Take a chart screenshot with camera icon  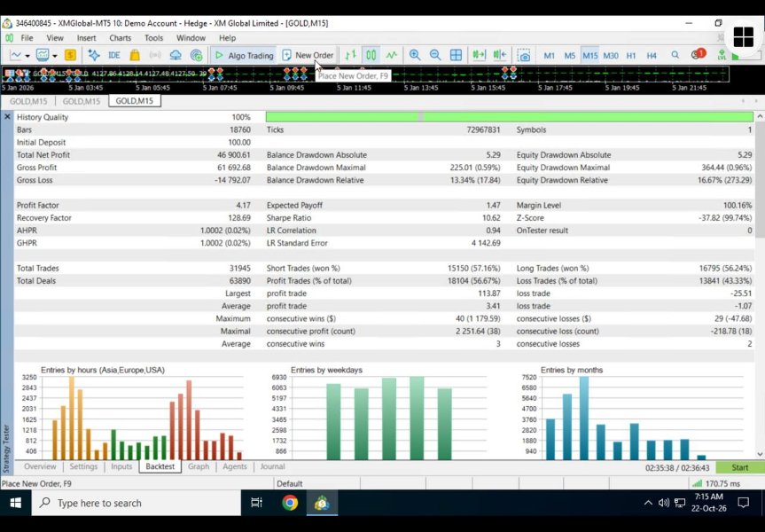pyautogui.click(x=524, y=55)
